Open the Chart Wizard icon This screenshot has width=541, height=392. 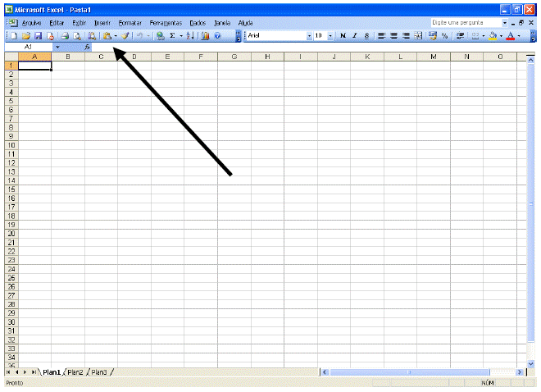click(205, 36)
